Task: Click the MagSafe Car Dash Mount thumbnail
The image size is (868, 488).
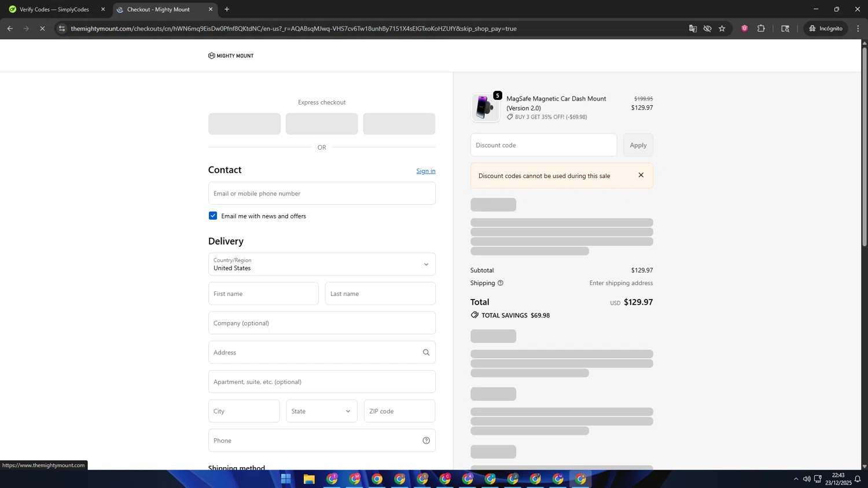Action: click(485, 108)
